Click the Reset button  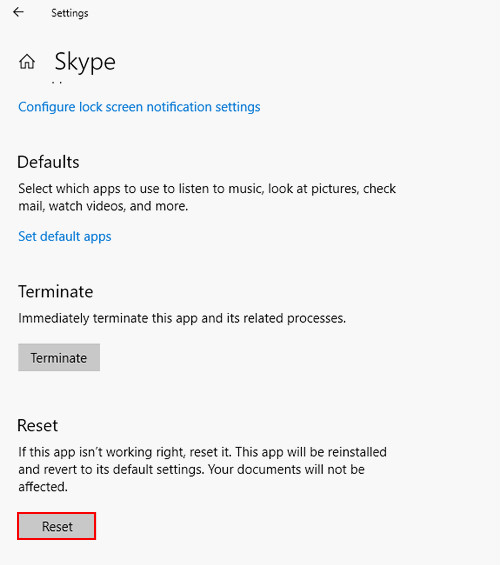[x=57, y=526]
